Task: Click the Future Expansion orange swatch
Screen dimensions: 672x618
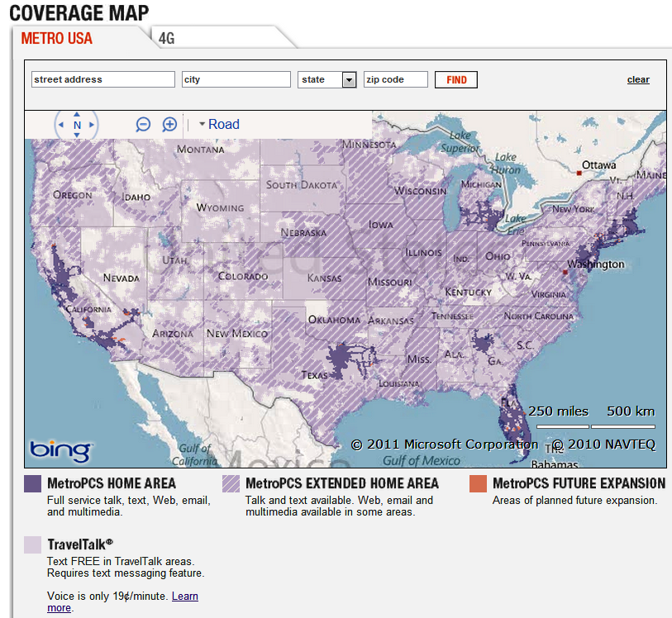Action: point(479,483)
